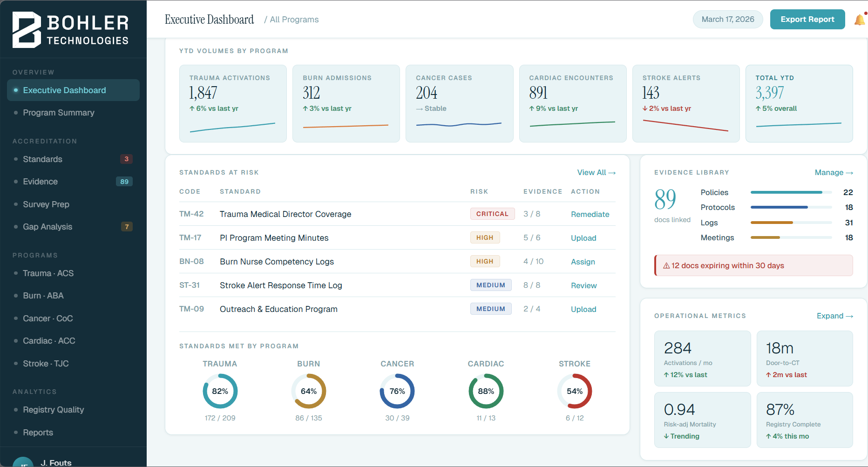The image size is (868, 467).
Task: Click the Stroke 54% donut chart
Action: pos(575,391)
